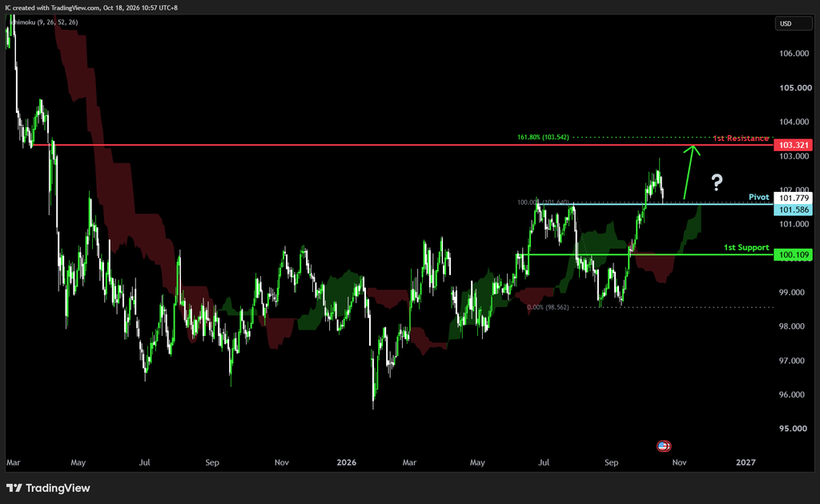Click the 106.000 price axis value

point(794,54)
